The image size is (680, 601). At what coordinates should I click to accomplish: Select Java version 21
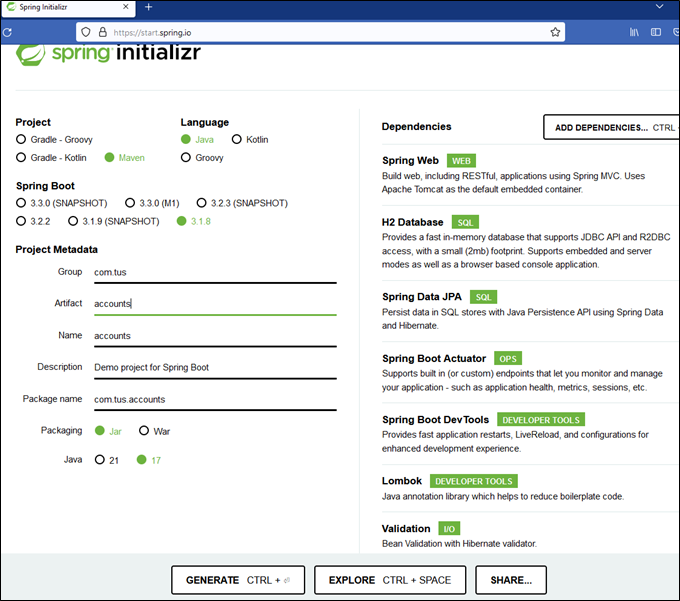pyautogui.click(x=100, y=460)
